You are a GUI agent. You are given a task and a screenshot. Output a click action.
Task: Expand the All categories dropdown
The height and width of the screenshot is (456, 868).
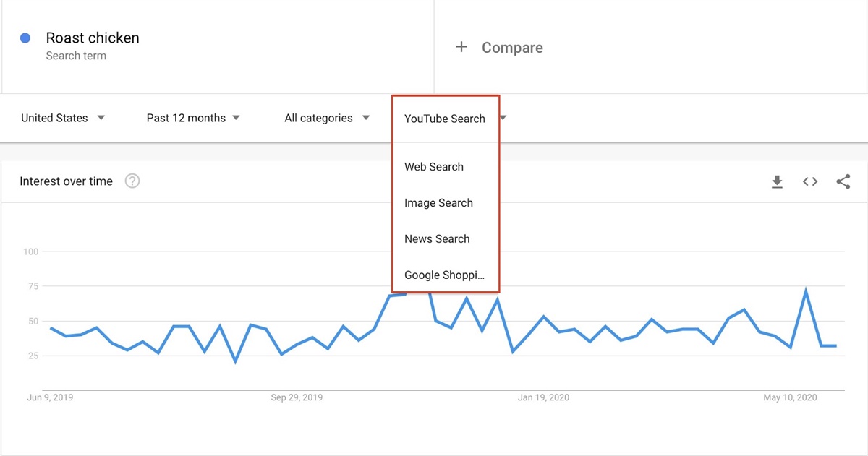327,118
